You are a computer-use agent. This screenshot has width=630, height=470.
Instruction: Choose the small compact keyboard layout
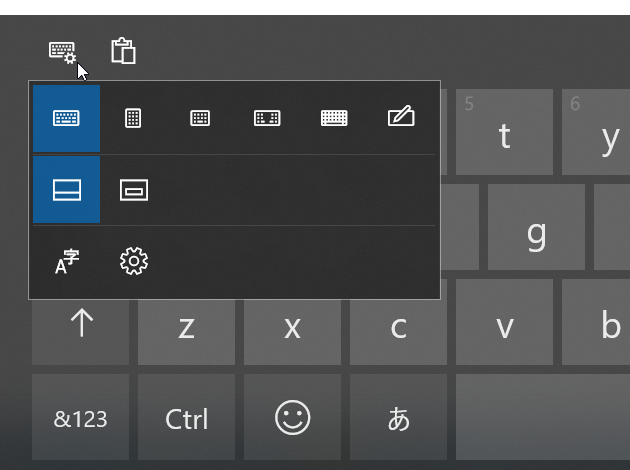coord(200,119)
